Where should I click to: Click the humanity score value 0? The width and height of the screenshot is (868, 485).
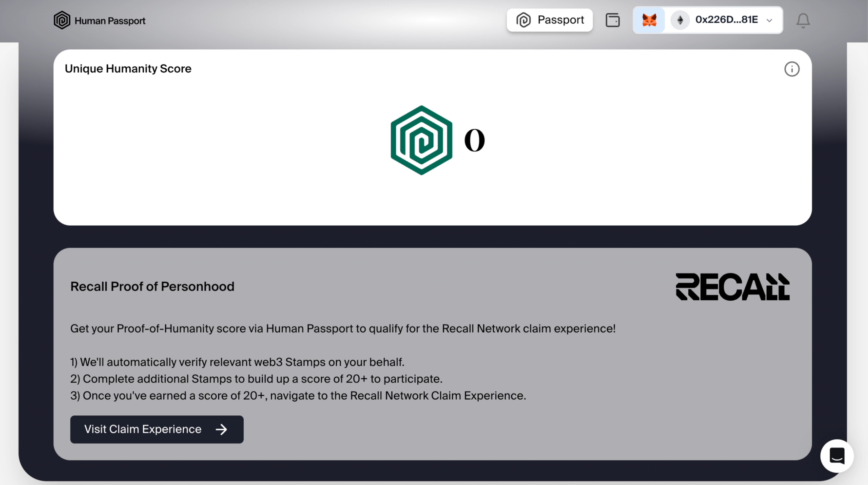coord(474,141)
